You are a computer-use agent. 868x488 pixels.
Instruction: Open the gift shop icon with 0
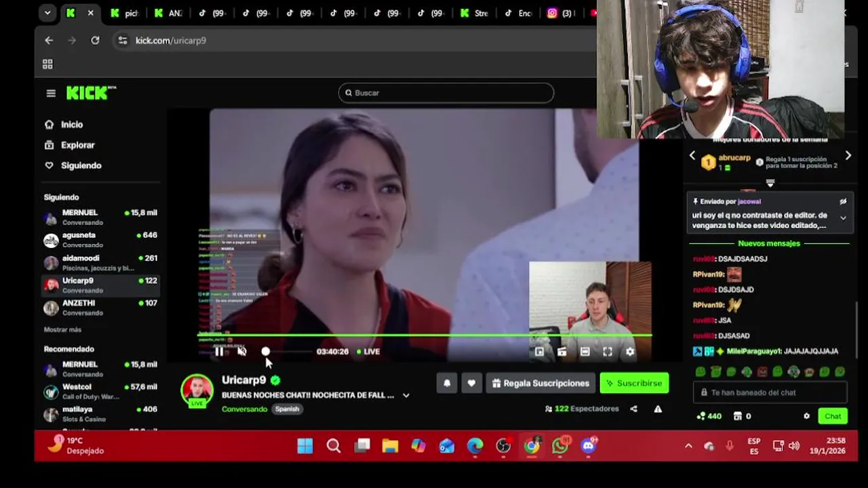click(743, 416)
